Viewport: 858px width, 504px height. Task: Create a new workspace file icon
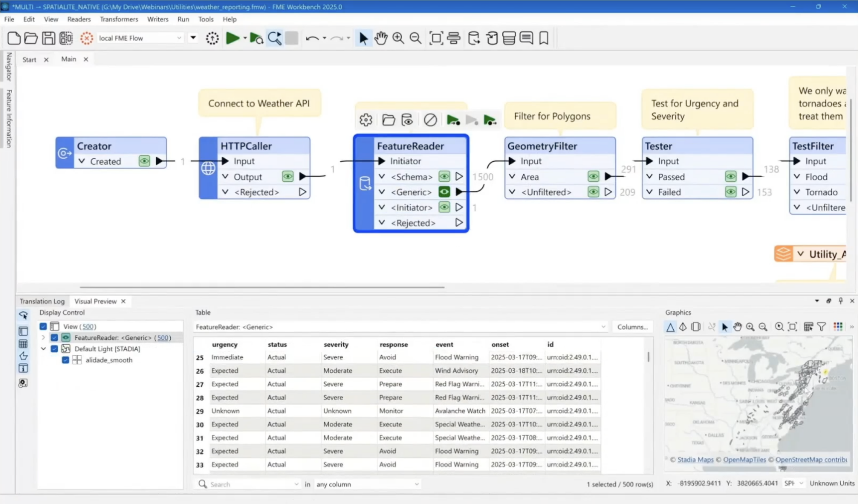tap(14, 38)
